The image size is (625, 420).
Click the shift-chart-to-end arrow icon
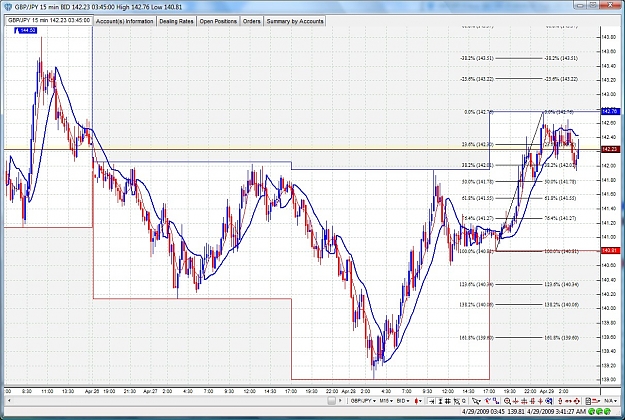click(x=431, y=401)
